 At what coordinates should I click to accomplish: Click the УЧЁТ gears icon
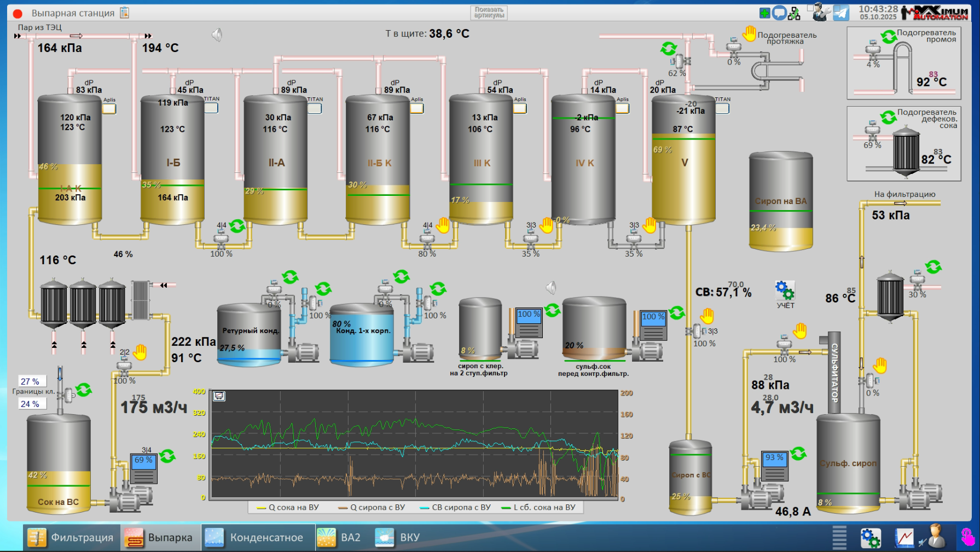click(x=785, y=290)
